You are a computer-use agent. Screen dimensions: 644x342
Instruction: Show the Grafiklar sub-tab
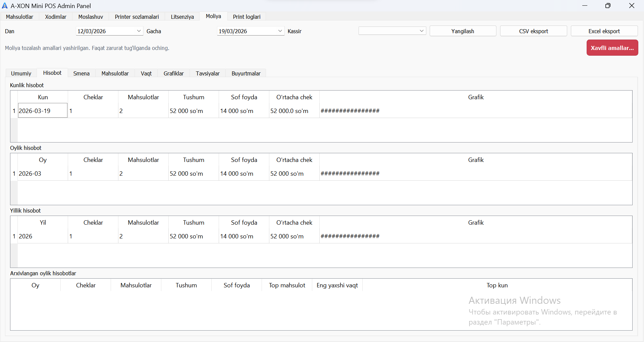click(173, 73)
